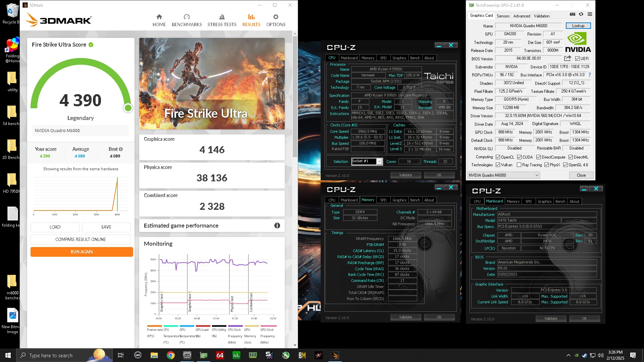Click the Fire Strike Ultra thumbnail image
The width and height of the screenshot is (644, 362).
click(x=212, y=83)
